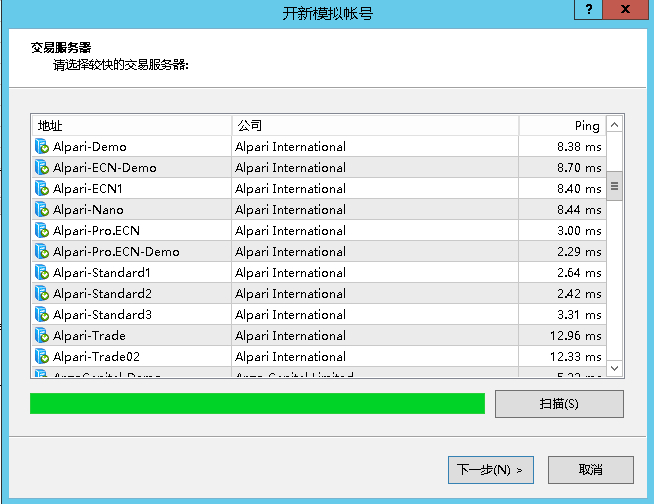654x504 pixels.
Task: Click the 8.70 ms ping value
Action: click(579, 168)
